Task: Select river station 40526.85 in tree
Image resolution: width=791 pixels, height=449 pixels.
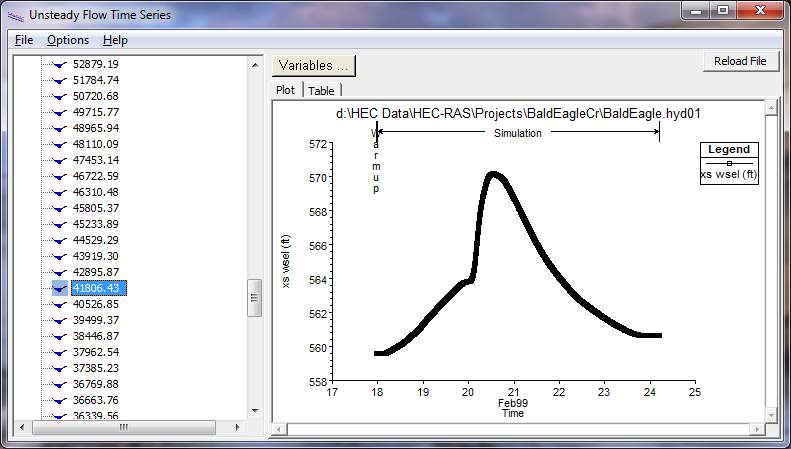Action: [96, 304]
